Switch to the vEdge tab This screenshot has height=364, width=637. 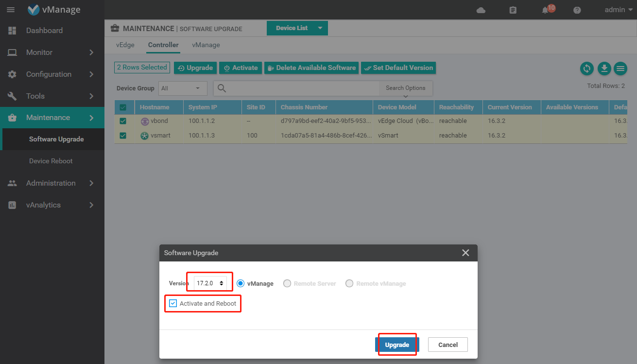click(125, 45)
